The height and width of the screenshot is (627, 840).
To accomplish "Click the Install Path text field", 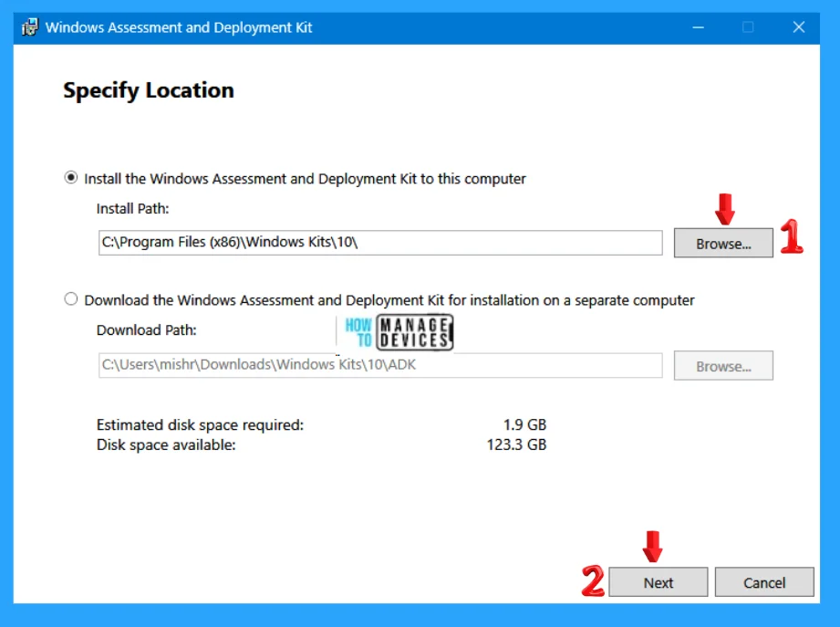I will tap(380, 243).
